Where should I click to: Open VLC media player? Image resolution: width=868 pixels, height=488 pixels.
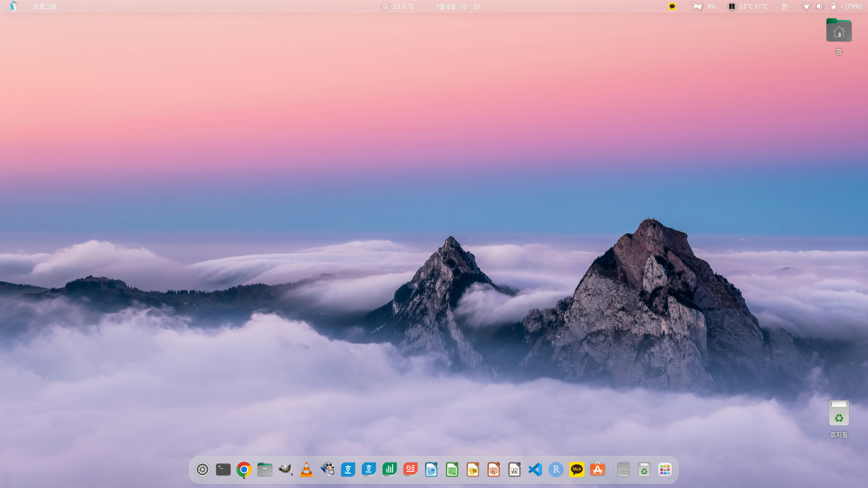coord(306,470)
